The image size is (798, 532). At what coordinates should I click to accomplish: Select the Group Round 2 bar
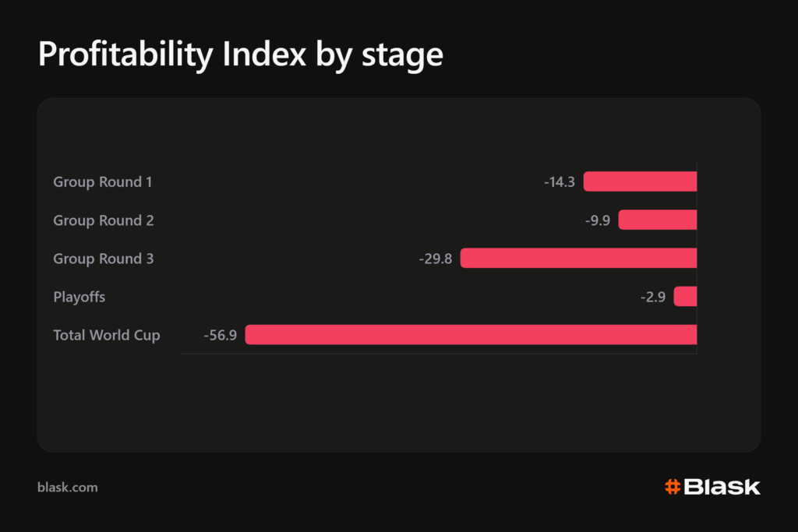[x=658, y=220]
